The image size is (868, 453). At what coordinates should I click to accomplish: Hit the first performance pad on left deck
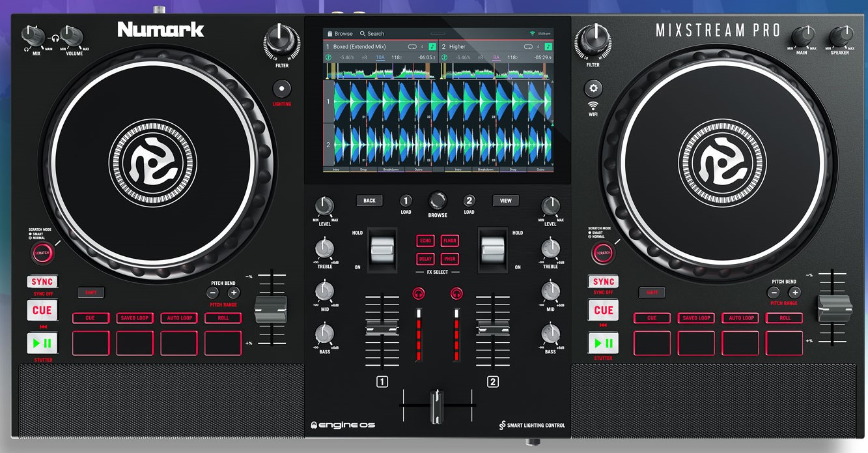click(x=91, y=343)
